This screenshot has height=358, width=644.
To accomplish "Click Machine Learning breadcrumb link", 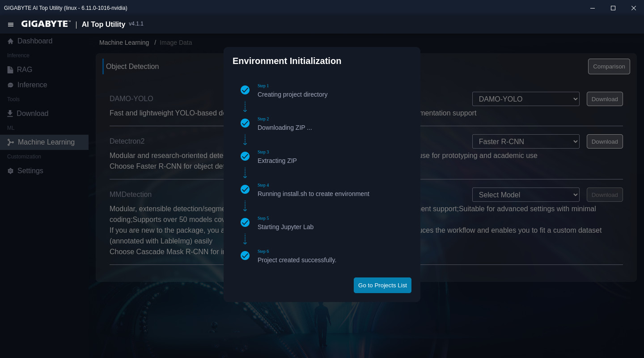I will click(124, 43).
